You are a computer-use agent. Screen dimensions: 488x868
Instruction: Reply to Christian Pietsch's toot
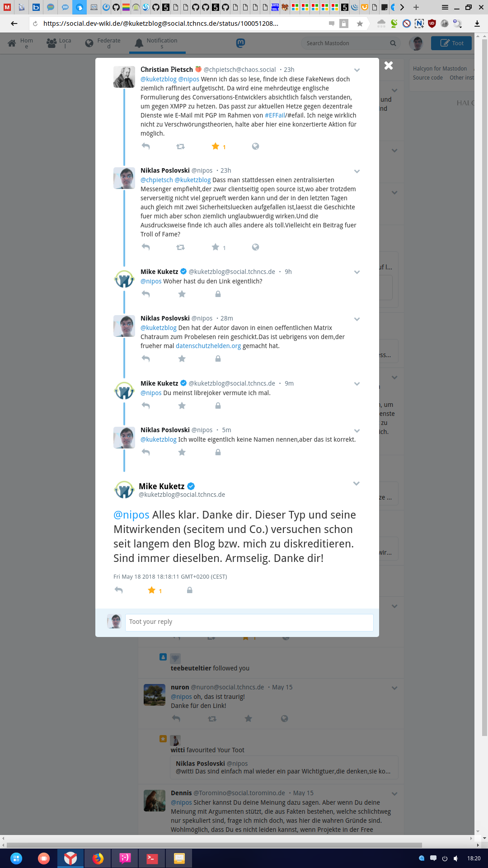coord(145,146)
